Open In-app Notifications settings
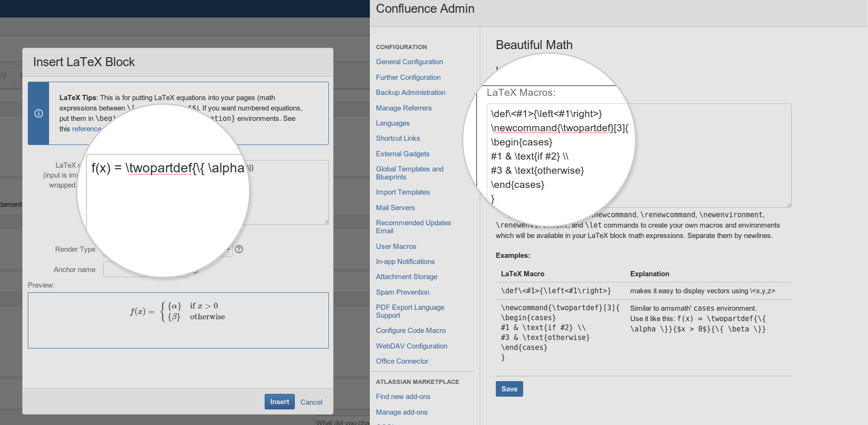This screenshot has width=868, height=425. tap(405, 262)
